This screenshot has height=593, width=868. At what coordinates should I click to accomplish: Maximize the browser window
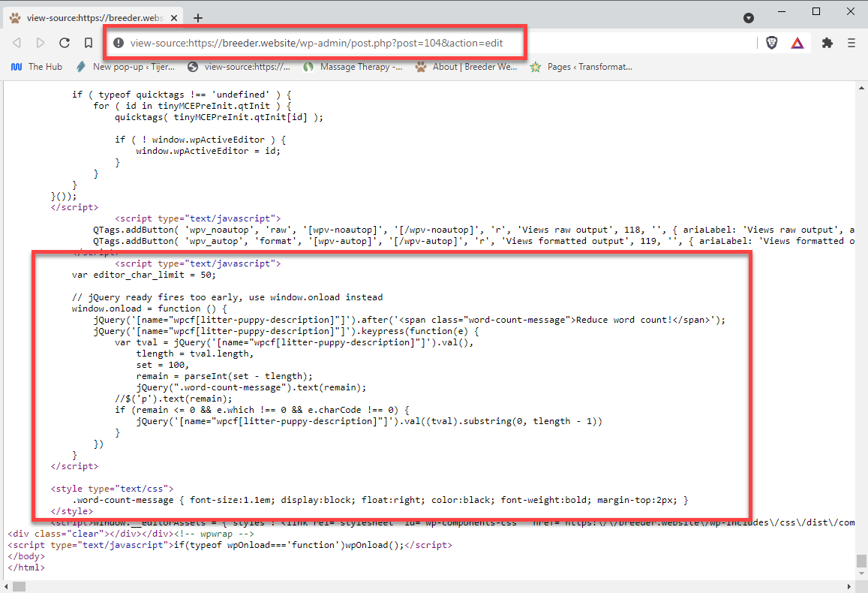click(x=816, y=11)
